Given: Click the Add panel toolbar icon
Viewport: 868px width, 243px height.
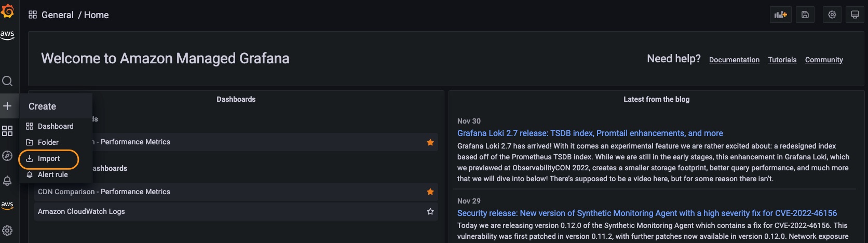Looking at the screenshot, I should (780, 15).
